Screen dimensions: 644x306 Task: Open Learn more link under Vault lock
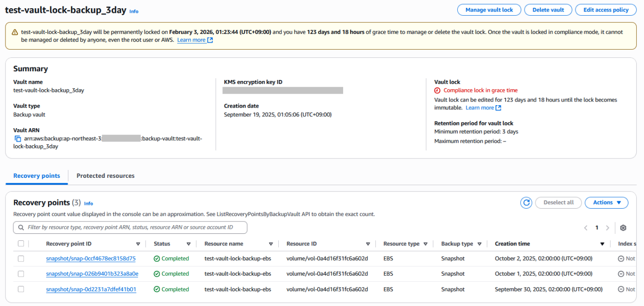(x=483, y=108)
